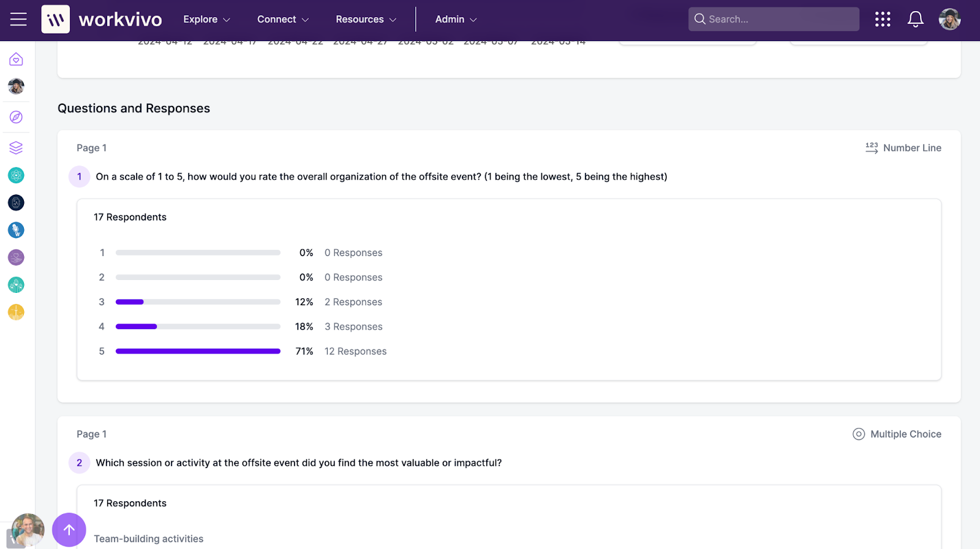
Task: Click the '3 Responses' text
Action: 353,327
